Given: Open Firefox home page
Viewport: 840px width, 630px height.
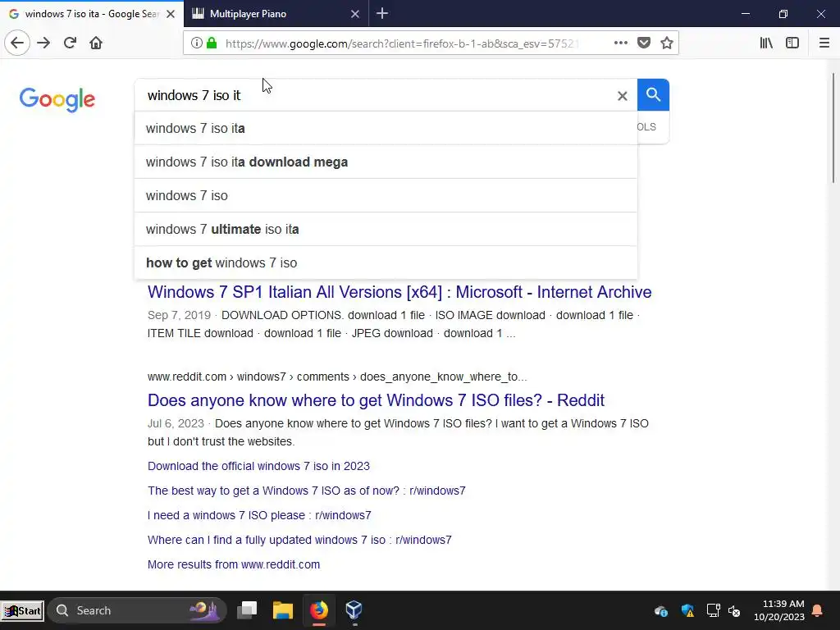Looking at the screenshot, I should (96, 43).
